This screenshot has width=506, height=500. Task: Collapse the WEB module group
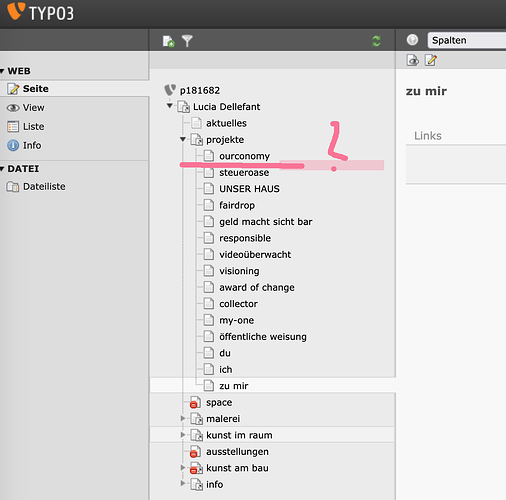tap(3, 71)
